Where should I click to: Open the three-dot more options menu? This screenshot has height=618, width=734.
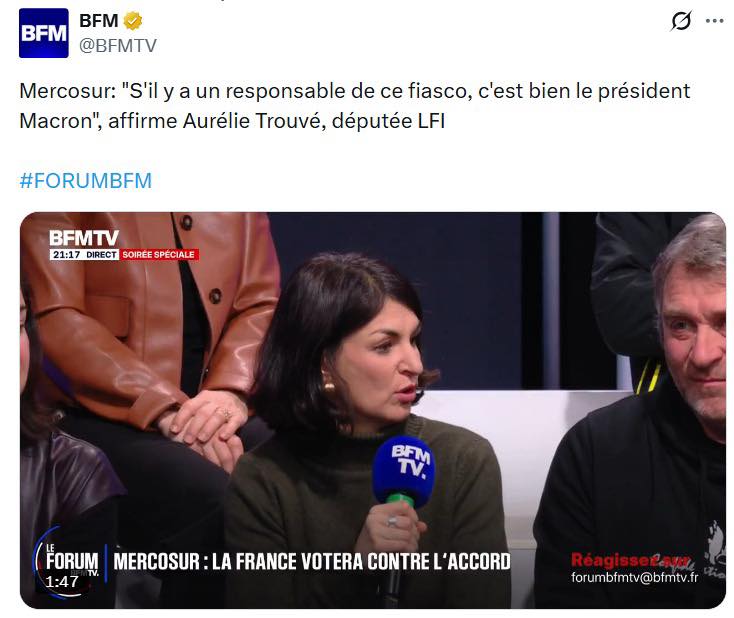click(714, 21)
